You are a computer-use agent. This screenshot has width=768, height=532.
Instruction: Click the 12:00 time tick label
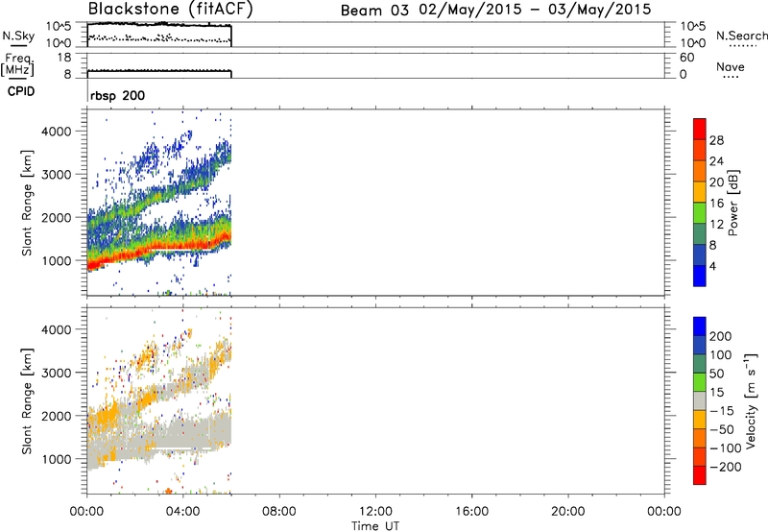pyautogui.click(x=375, y=512)
